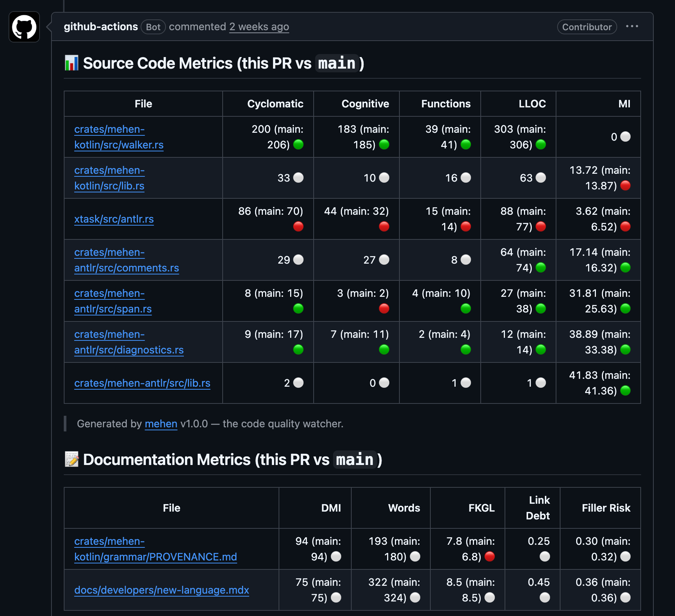Click green circle in span.rs Cyclomatic cell

click(298, 308)
